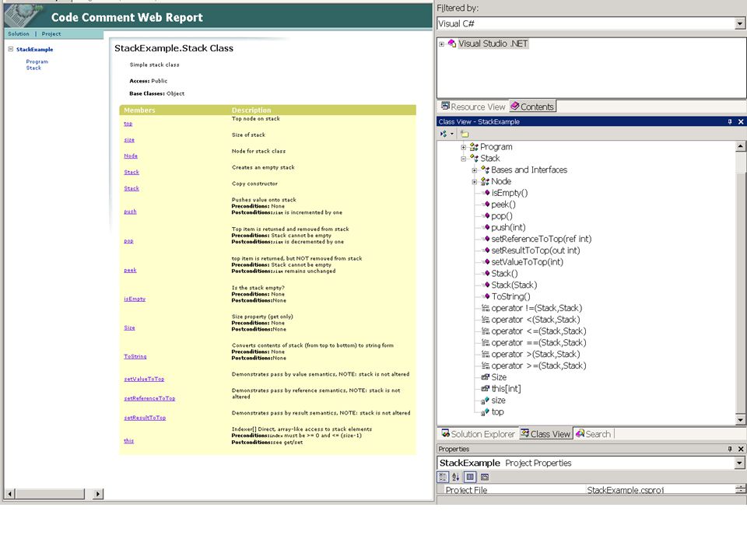The height and width of the screenshot is (560, 747).
Task: Click right arrow of web report horizontal scrollbar
Action: (98, 494)
